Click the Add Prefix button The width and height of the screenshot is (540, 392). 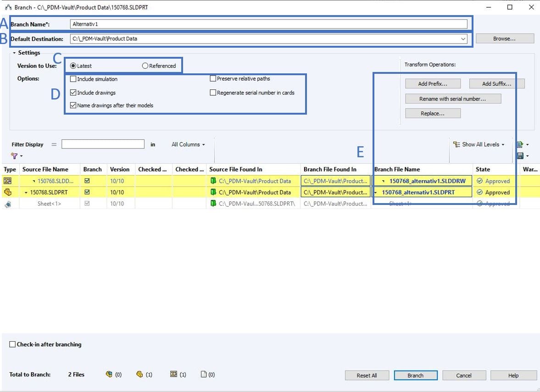point(433,84)
